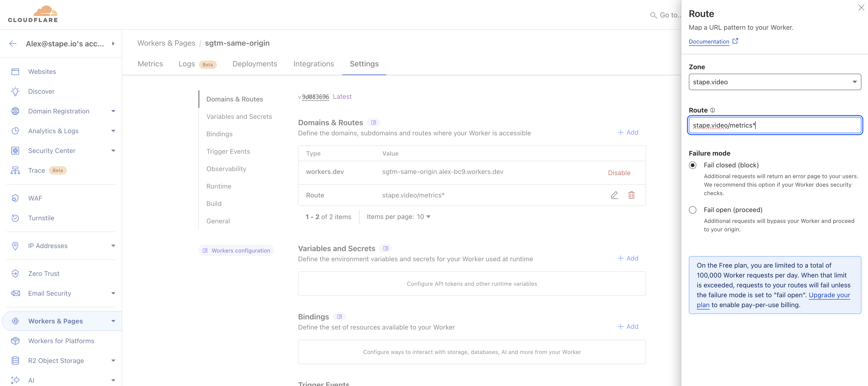Click the WAF shield icon
Image resolution: width=868 pixels, height=386 pixels.
pos(15,198)
